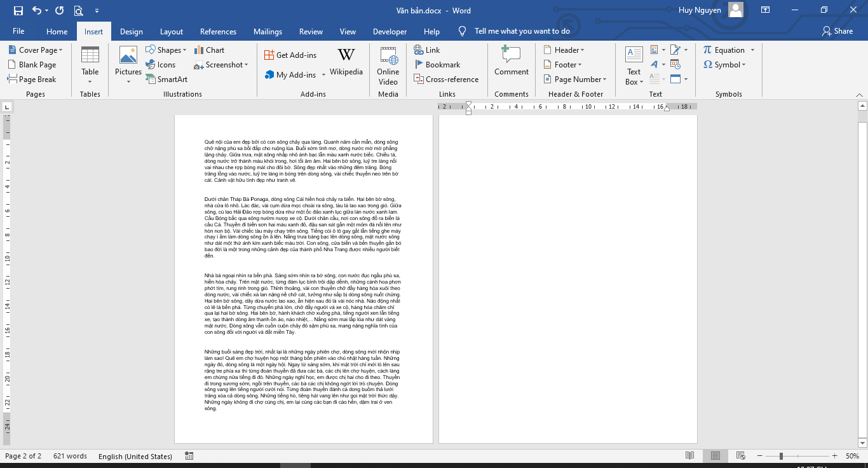Click the zoom slider in status bar
Viewport: 868px width, 468px height.
point(781,456)
